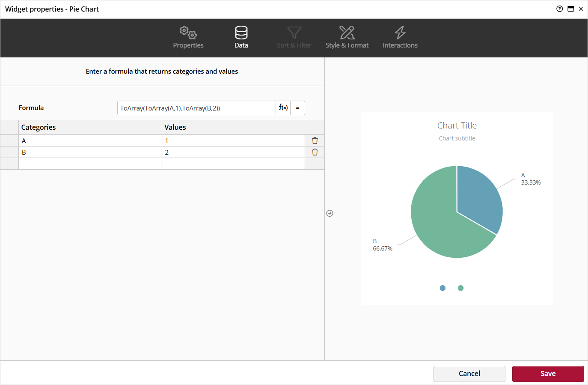Switch to the Data tab
Viewport: 588px width, 385px height.
pyautogui.click(x=241, y=38)
